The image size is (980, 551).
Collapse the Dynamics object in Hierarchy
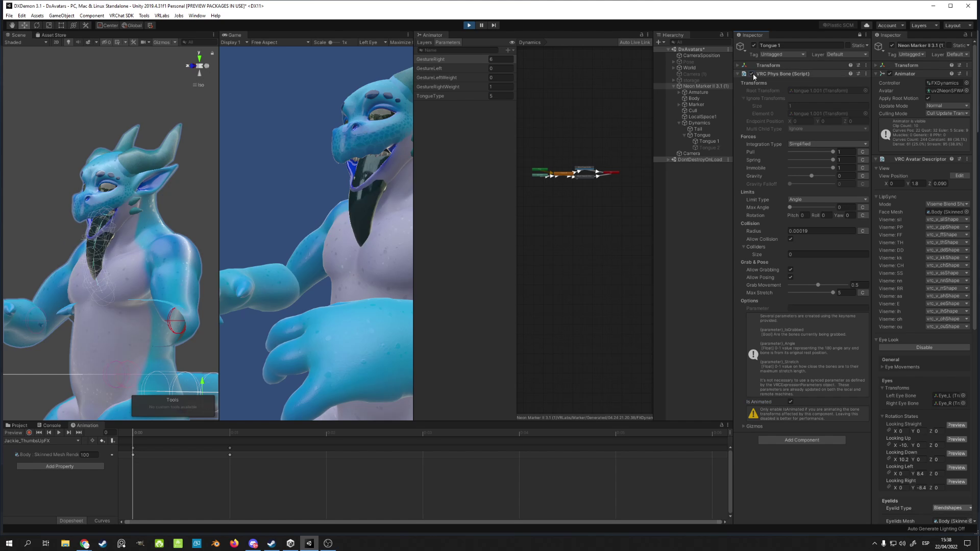[x=679, y=123]
